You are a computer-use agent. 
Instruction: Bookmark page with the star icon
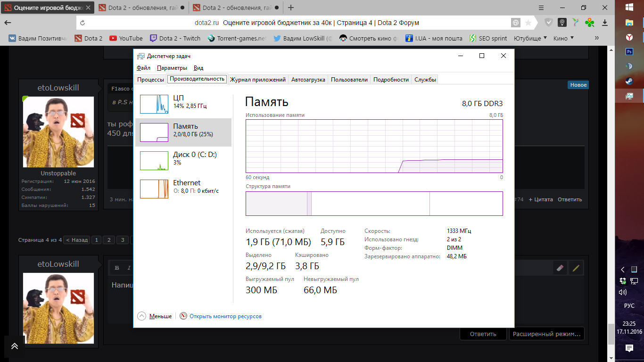(528, 23)
